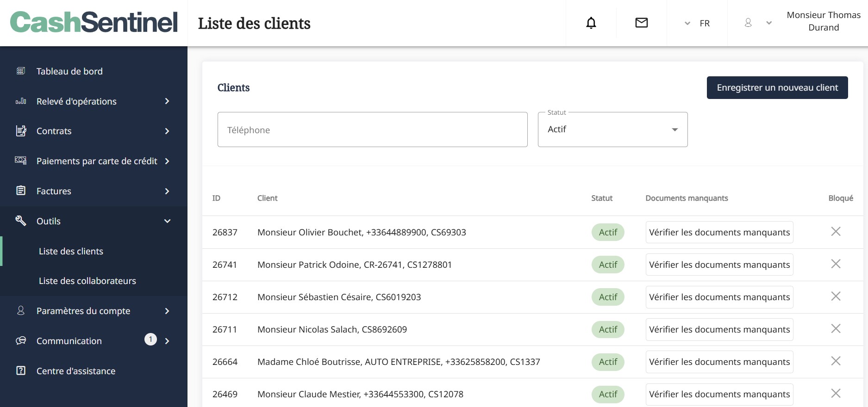Viewport: 868px width, 407px height.
Task: Click the Communication notification badge
Action: (x=150, y=339)
